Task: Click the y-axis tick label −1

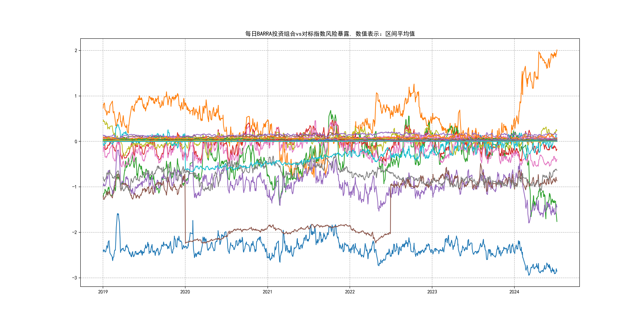Action: [75, 187]
